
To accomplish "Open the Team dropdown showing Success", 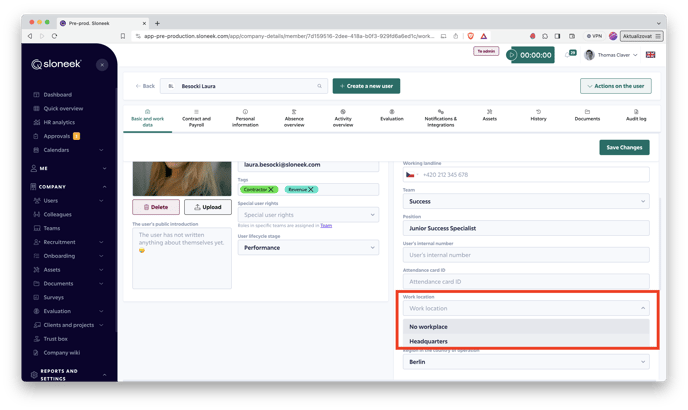I will click(x=526, y=201).
